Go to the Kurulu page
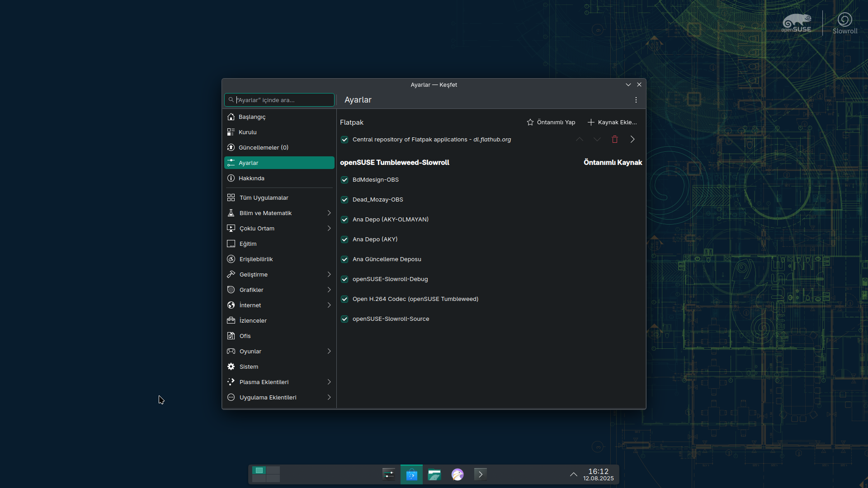 (x=279, y=132)
